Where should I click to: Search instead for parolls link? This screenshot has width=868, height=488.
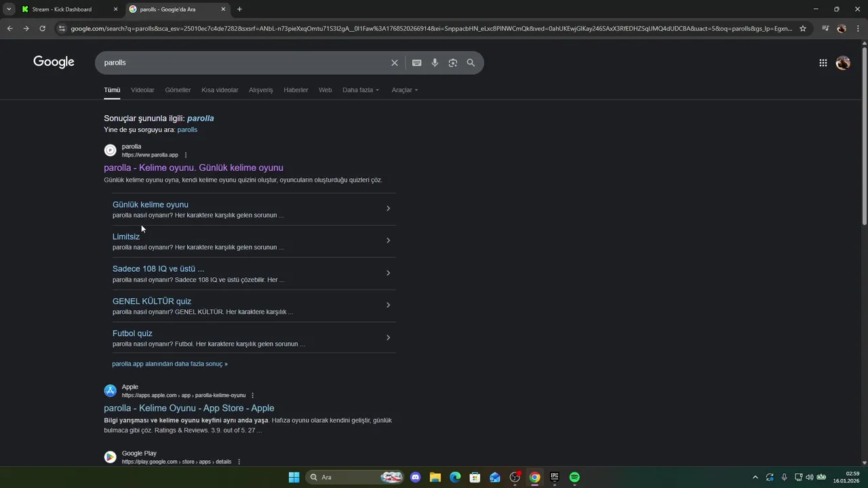(x=187, y=129)
